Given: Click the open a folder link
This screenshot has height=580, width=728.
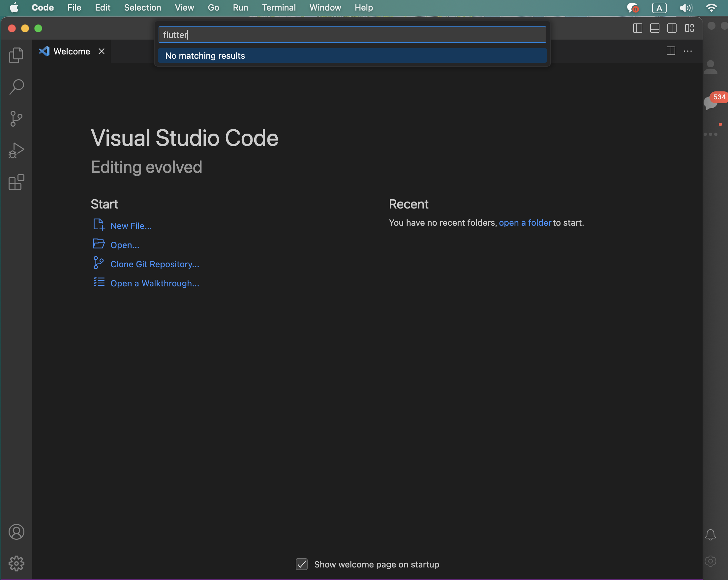Looking at the screenshot, I should pyautogui.click(x=525, y=223).
